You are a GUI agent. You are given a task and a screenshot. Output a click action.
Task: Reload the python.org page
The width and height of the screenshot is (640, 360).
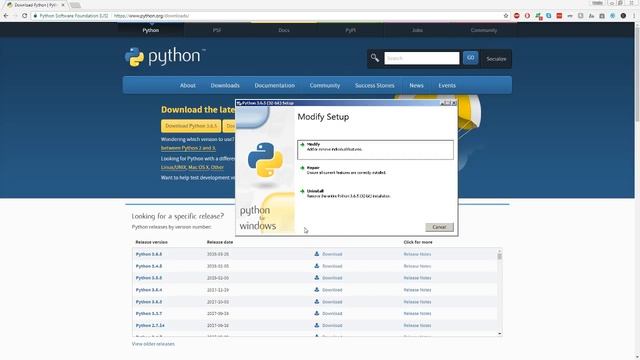24,16
